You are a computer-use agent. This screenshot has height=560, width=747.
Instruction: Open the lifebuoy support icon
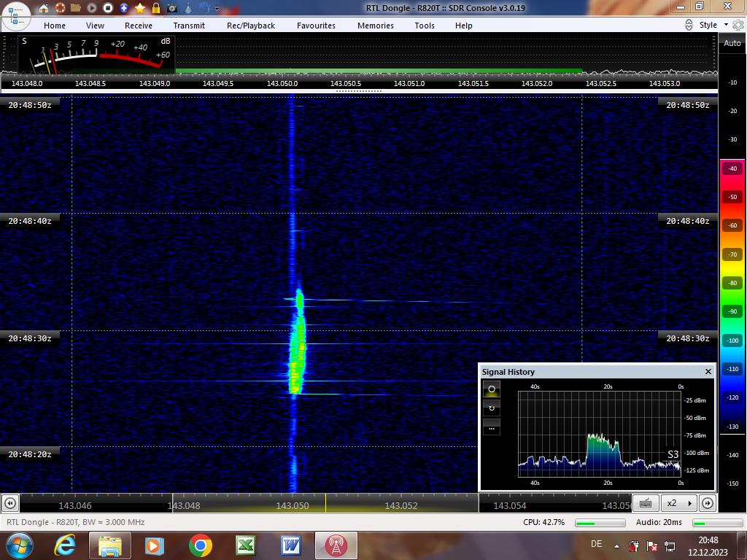(x=60, y=7)
